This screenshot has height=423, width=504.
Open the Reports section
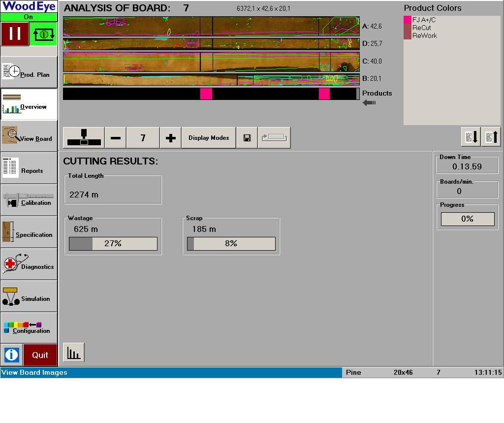pyautogui.click(x=29, y=168)
